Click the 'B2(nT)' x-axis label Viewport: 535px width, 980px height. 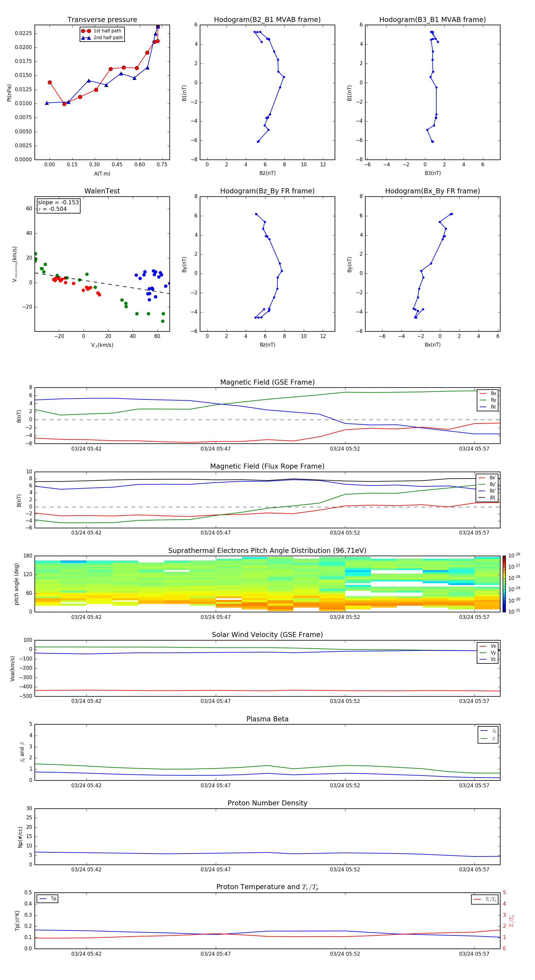[x=267, y=173]
